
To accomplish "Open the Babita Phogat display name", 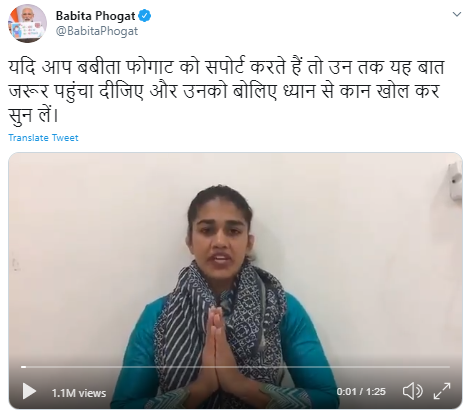I will tap(96, 16).
